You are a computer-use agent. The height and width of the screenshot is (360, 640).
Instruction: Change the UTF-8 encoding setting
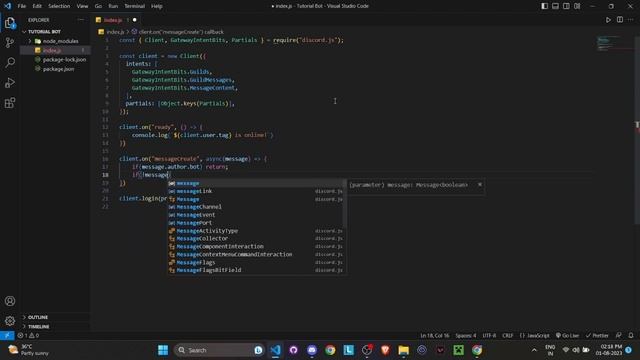[489, 336]
